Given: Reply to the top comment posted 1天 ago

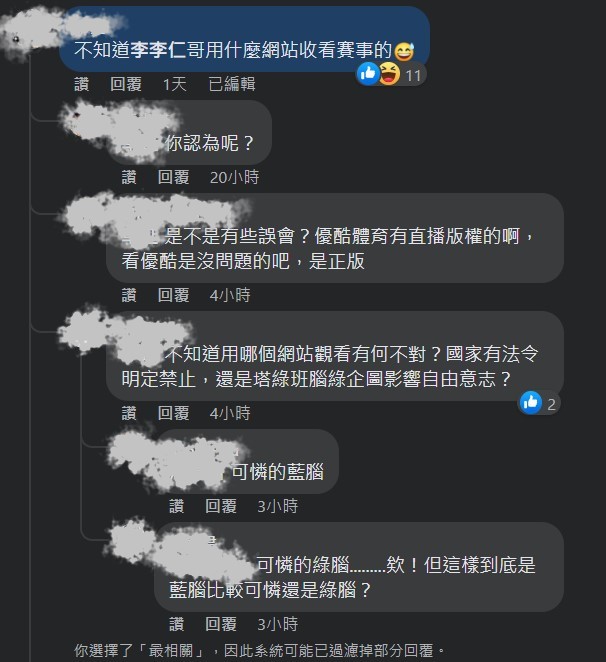Looking at the screenshot, I should point(126,84).
